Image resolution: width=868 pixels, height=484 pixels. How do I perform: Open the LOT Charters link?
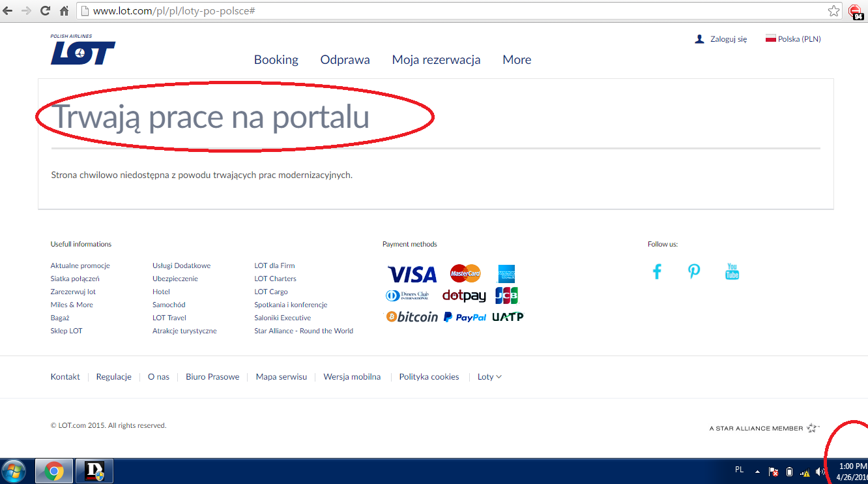(x=275, y=279)
